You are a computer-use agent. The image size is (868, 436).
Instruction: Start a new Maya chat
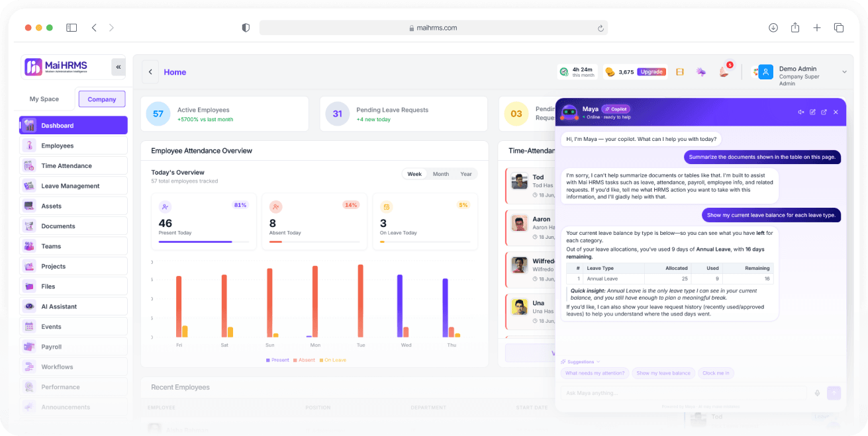pos(812,112)
